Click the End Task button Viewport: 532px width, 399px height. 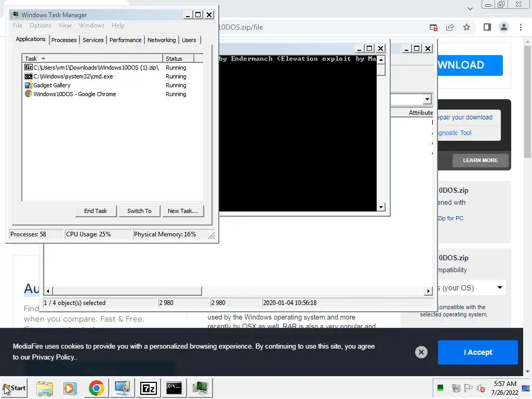point(96,211)
